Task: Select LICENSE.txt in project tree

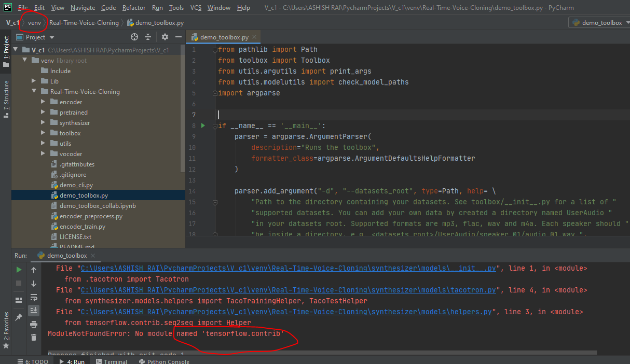Action: click(75, 237)
